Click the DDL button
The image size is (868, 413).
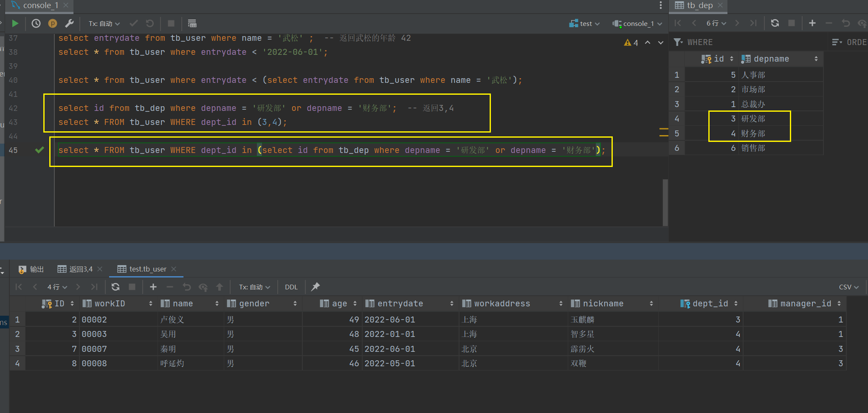tap(291, 287)
